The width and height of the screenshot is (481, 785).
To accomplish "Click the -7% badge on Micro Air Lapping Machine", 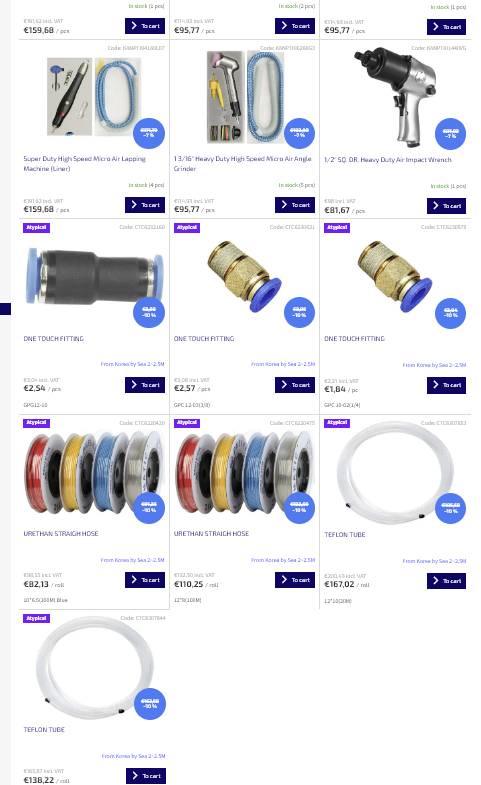I will [x=149, y=133].
